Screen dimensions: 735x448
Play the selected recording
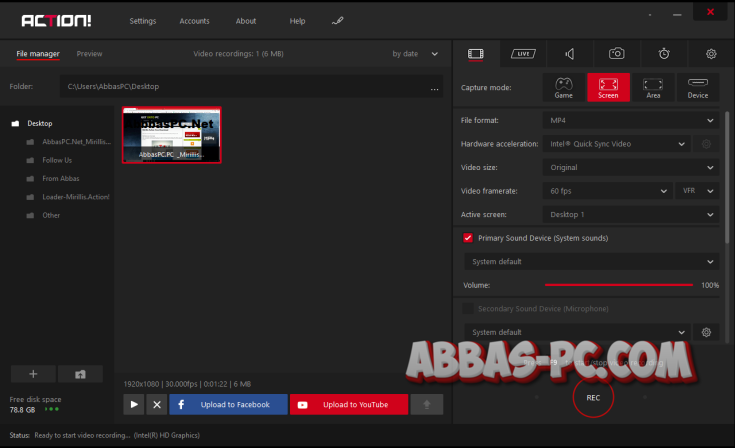coord(134,404)
